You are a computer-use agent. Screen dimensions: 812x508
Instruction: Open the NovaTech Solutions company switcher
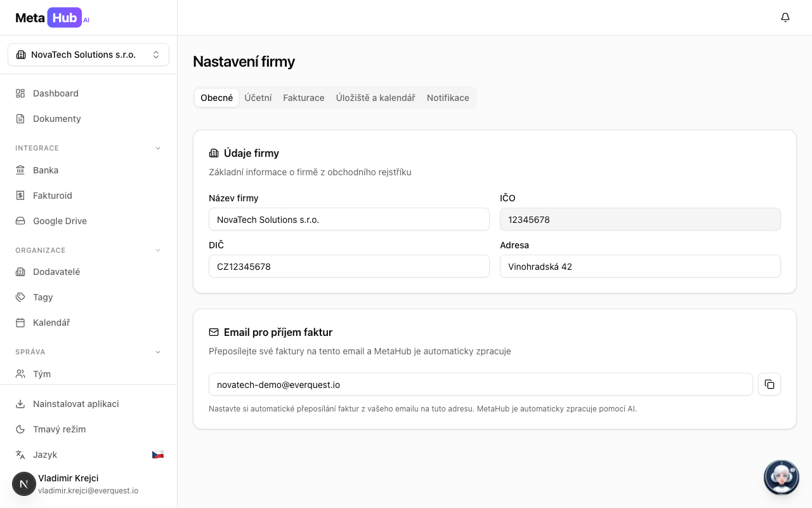(x=88, y=55)
